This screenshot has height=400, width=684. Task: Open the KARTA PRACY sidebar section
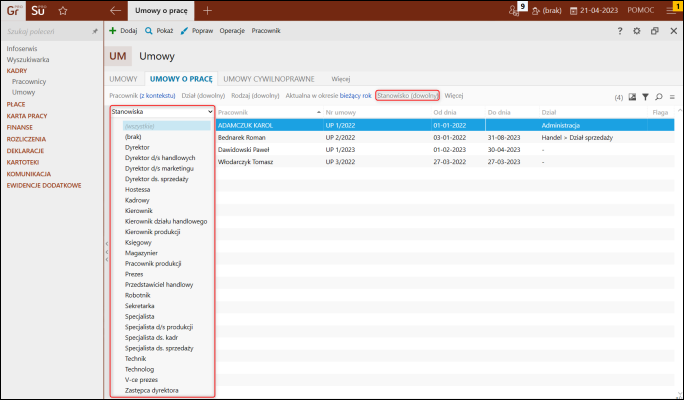tap(27, 116)
